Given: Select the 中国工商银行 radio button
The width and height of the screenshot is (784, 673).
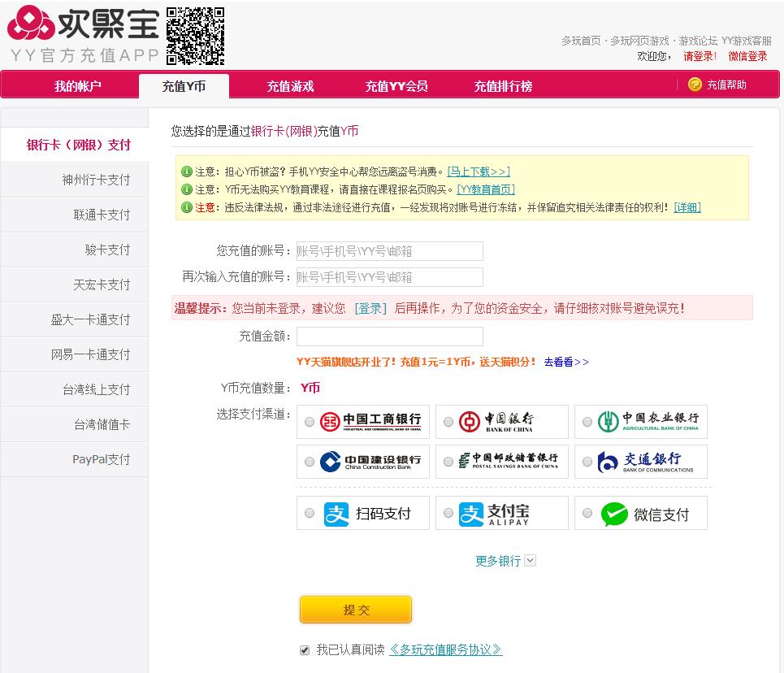Looking at the screenshot, I should click(310, 422).
